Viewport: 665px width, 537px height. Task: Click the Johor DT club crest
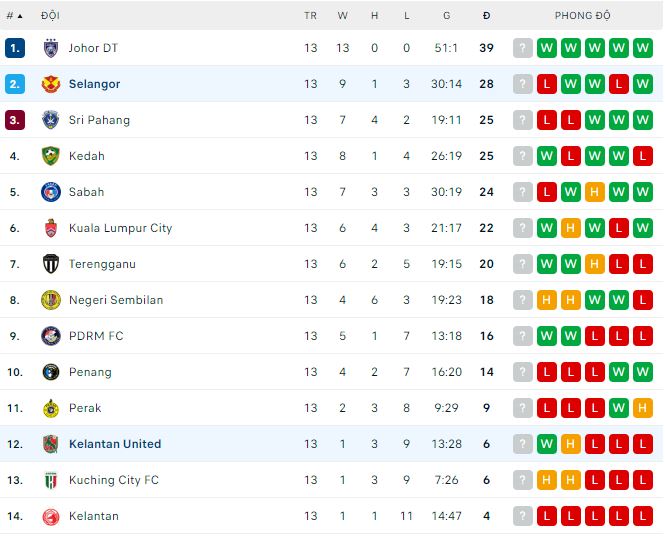tap(51, 48)
